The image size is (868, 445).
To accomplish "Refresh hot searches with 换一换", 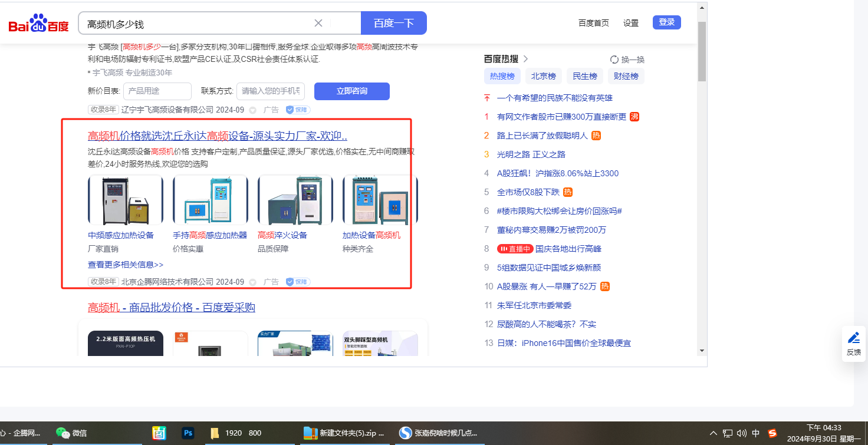I will coord(627,60).
